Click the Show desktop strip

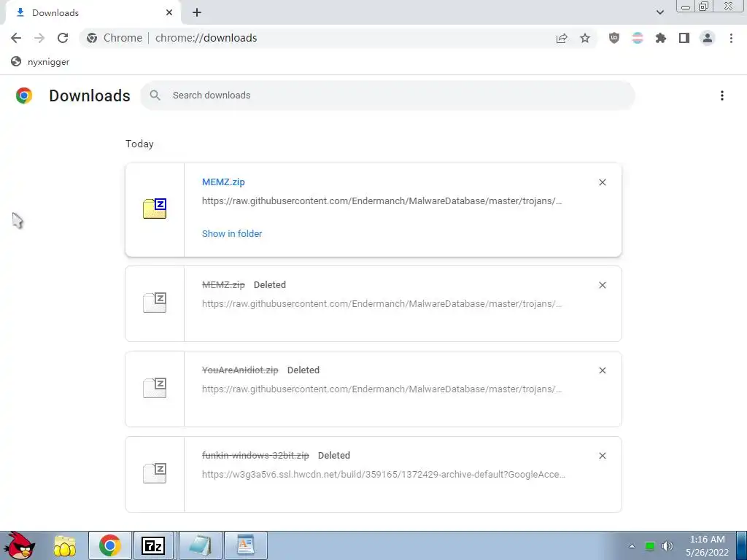point(742,545)
